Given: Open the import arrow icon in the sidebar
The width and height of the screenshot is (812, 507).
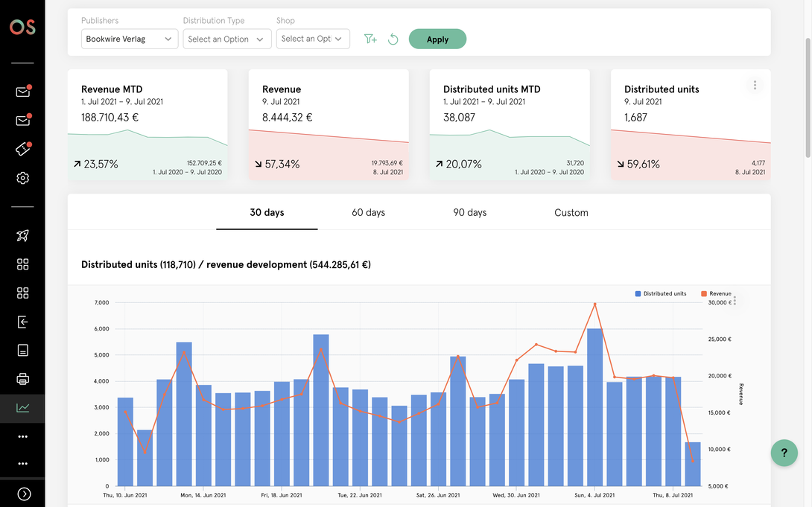Looking at the screenshot, I should coord(23,322).
